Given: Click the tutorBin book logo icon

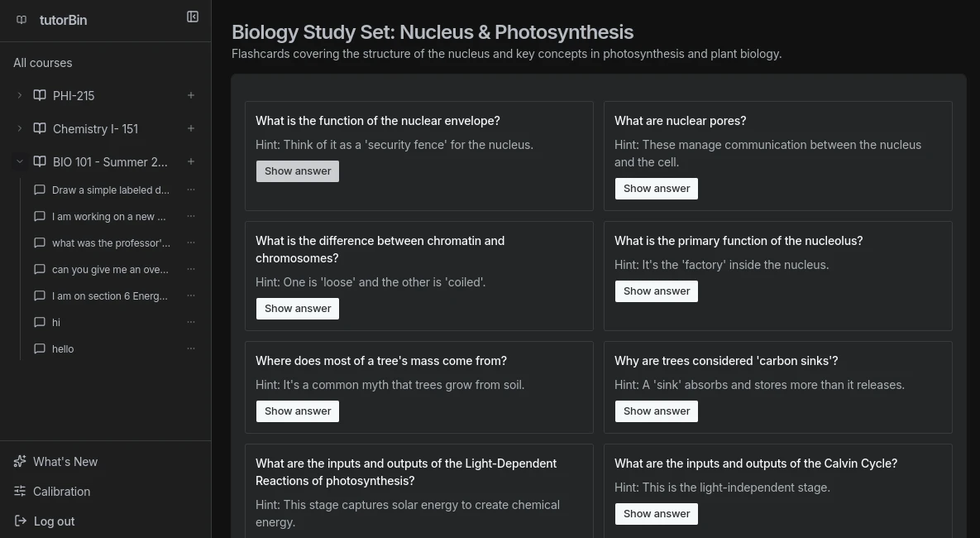Looking at the screenshot, I should (22, 20).
